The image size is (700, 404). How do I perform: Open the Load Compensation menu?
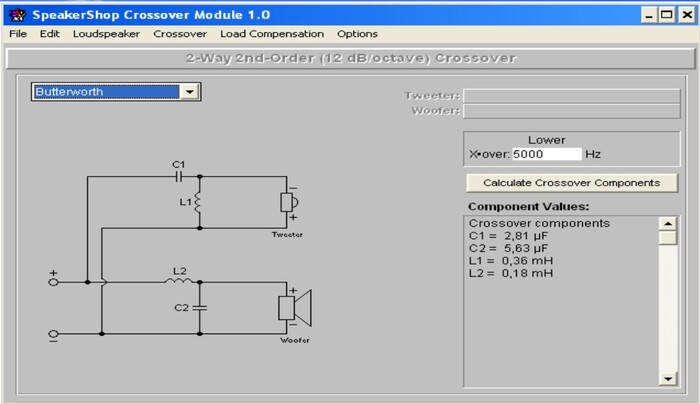272,34
